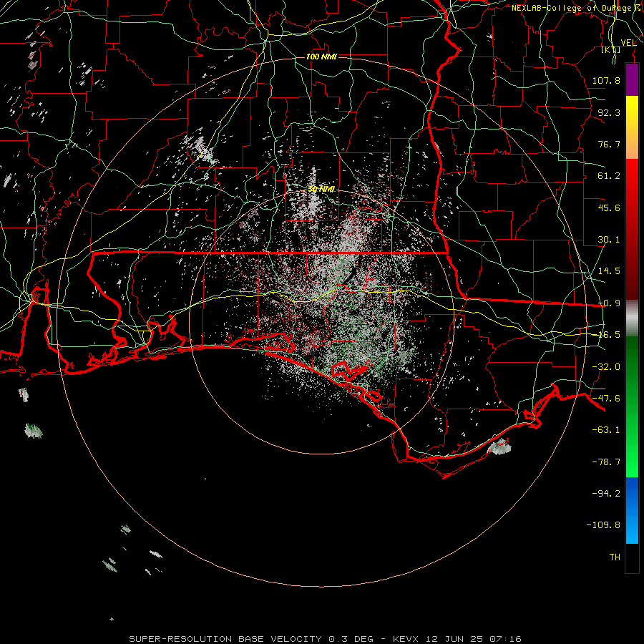
Task: Select the 76.7 scale value
Action: coord(609,144)
